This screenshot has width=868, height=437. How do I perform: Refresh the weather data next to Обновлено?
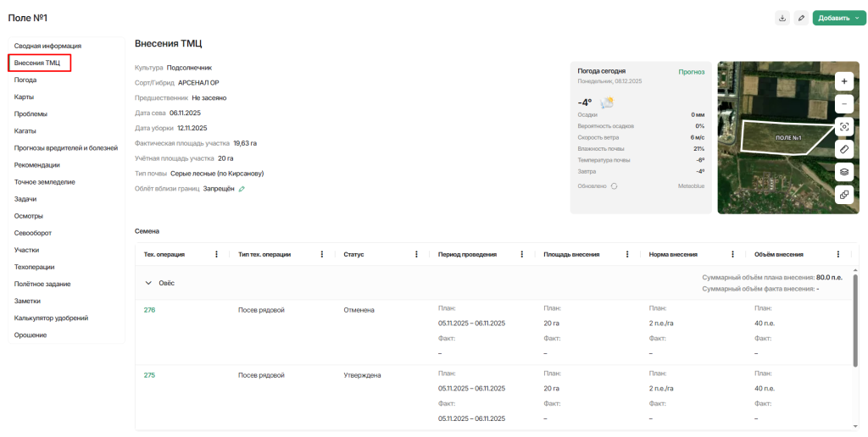[614, 185]
